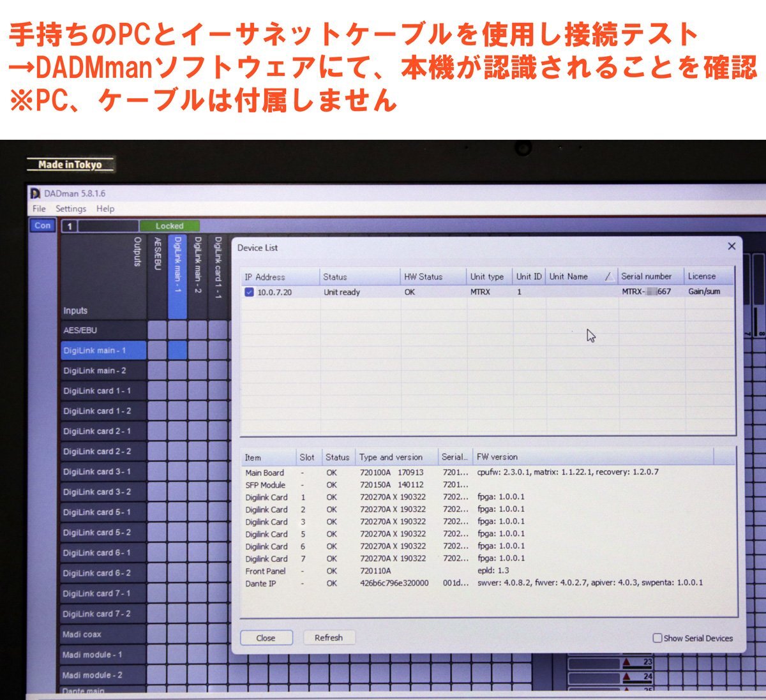766x700 pixels.
Task: Close the Device List dialog with X
Action: point(732,246)
